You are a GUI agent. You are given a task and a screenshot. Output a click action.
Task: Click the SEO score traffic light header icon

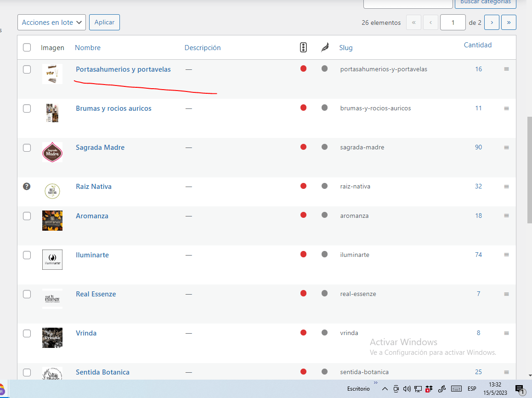click(303, 47)
